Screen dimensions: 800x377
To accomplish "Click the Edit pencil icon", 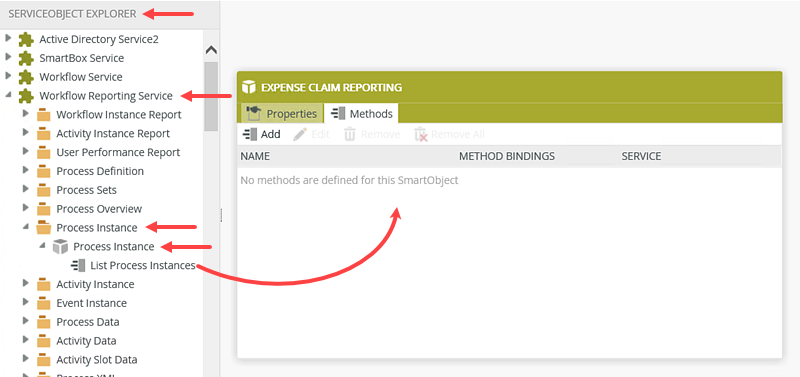I will coord(300,135).
